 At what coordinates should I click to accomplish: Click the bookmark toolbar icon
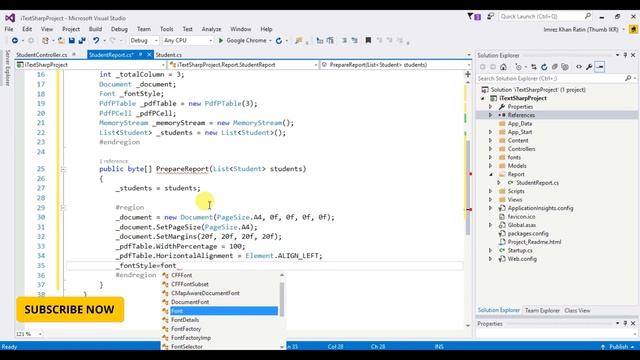click(x=368, y=40)
